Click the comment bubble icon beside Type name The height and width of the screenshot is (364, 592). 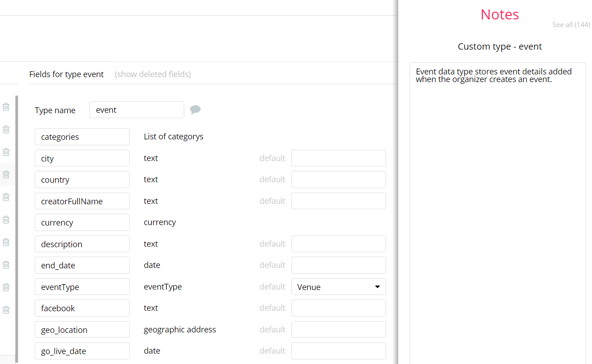[x=195, y=110]
